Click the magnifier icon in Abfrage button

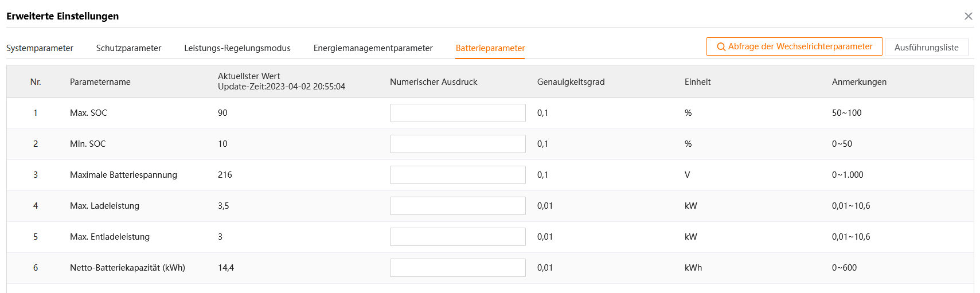coord(721,47)
